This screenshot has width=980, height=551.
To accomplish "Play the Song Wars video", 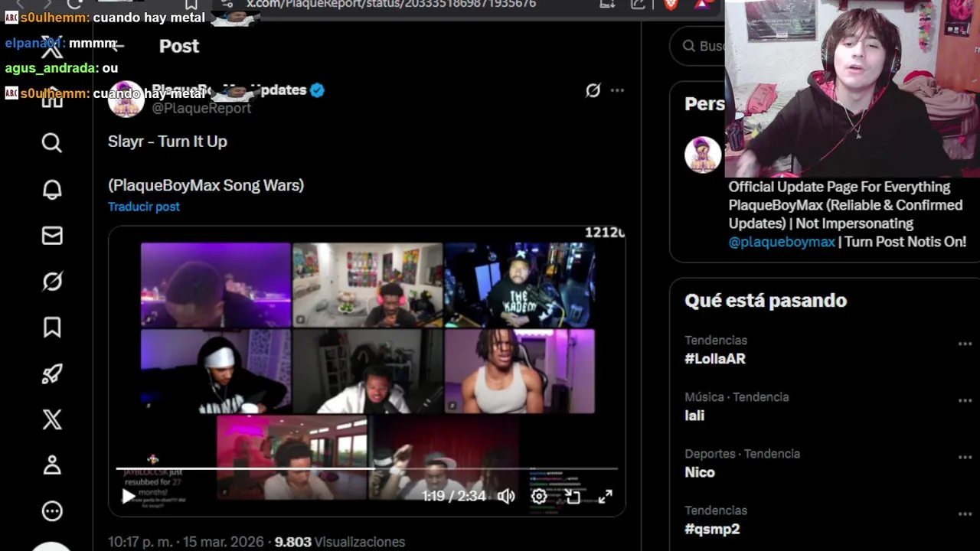I will (129, 497).
